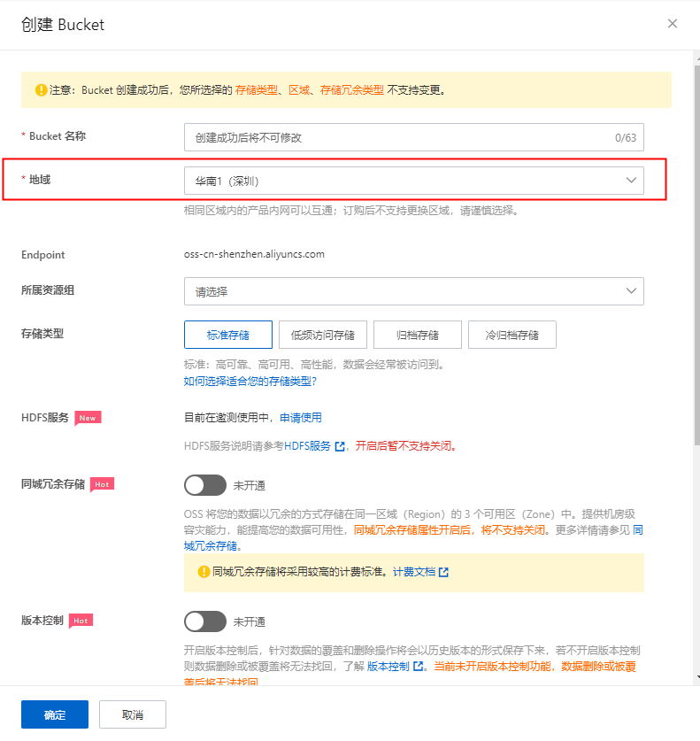The height and width of the screenshot is (741, 700).
Task: Click the dialog vertical scrollbar
Action: [x=696, y=255]
